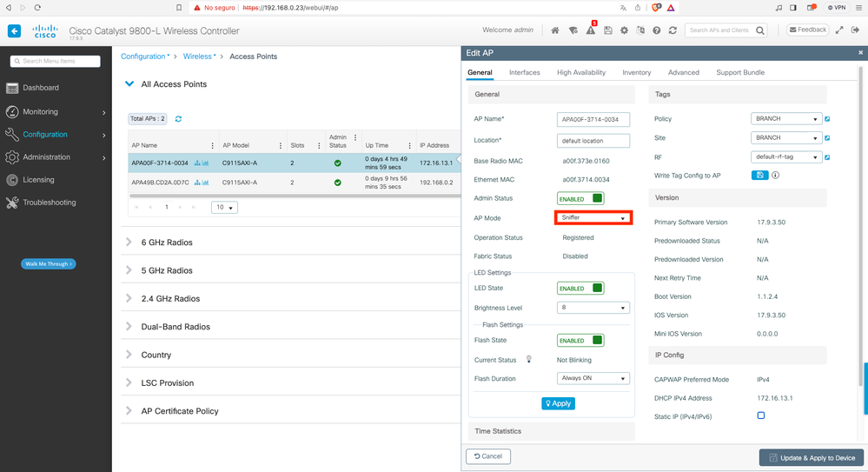Open the preferences gear icon in header
This screenshot has height=472, width=868.
point(624,30)
